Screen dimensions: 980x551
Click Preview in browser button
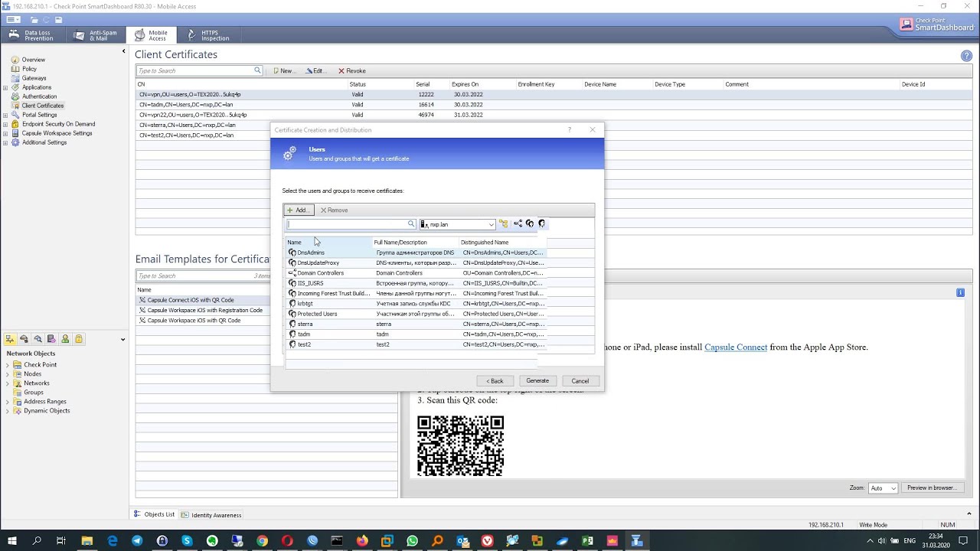click(932, 488)
